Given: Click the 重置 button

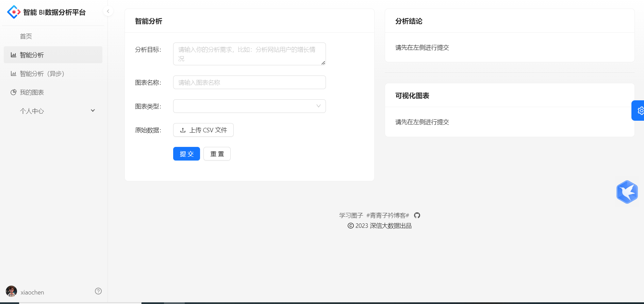Looking at the screenshot, I should tap(217, 154).
